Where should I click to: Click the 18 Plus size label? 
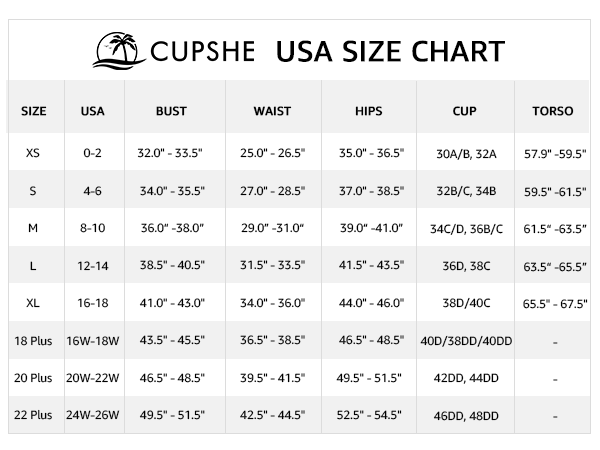[33, 341]
